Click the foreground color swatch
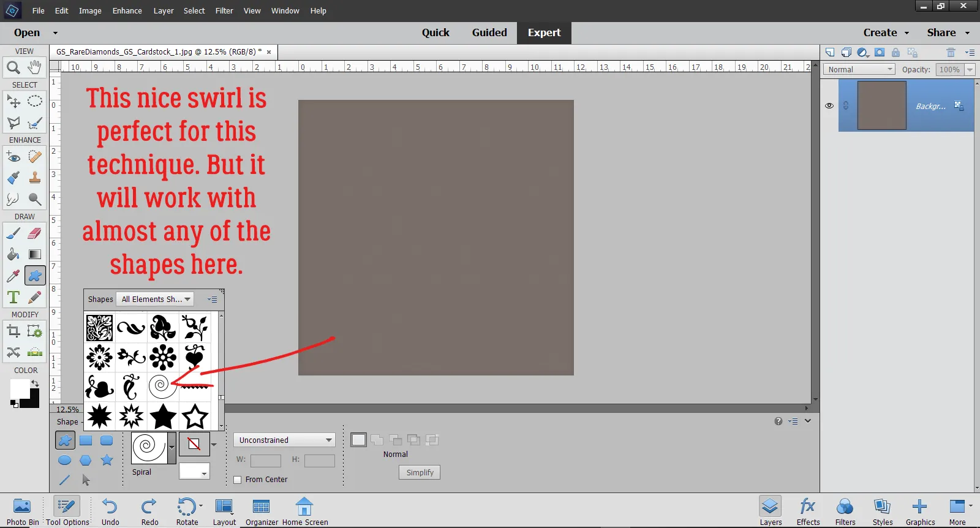The width and height of the screenshot is (980, 528). [x=20, y=388]
